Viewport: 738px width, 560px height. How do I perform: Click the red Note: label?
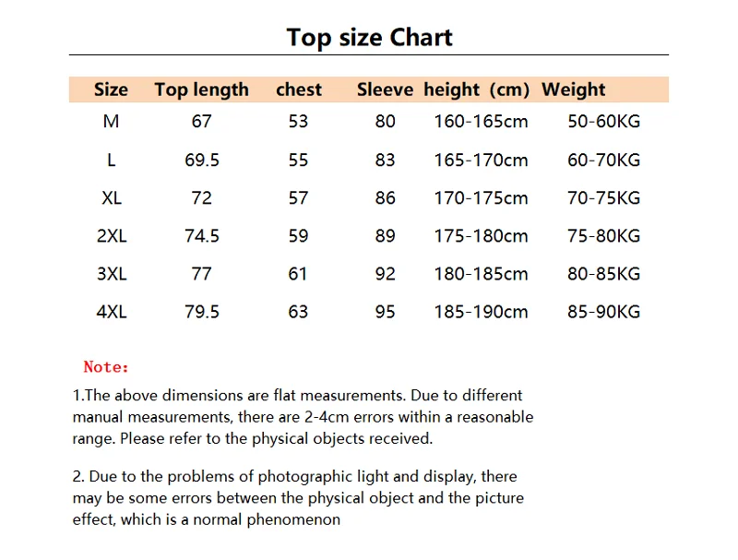coord(106,367)
